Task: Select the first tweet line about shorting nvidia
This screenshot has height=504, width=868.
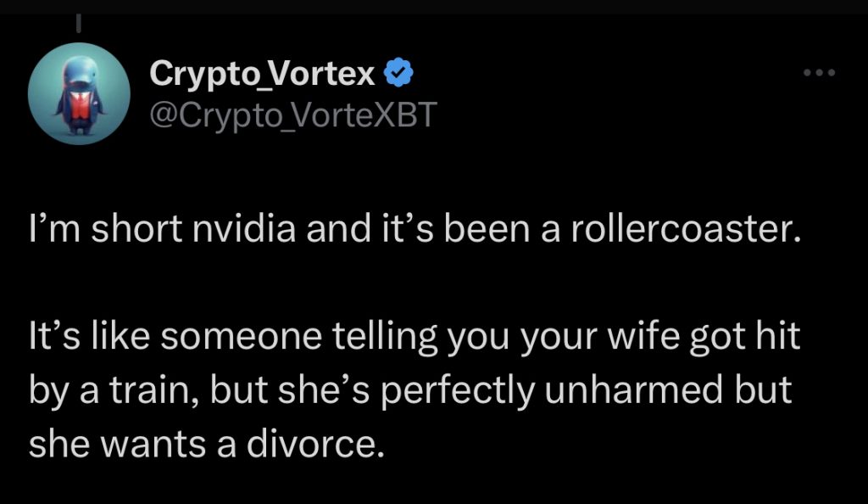Action: point(415,229)
